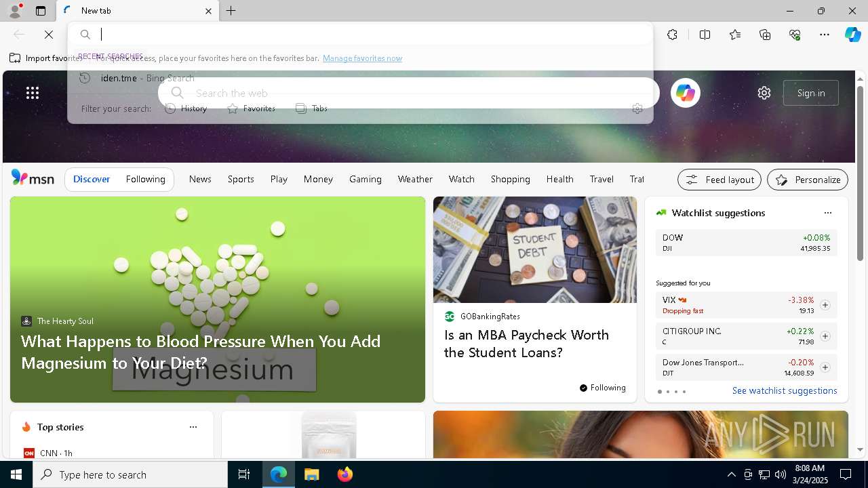Screen dimensions: 868x488
Task: Show hidden system tray icons
Action: (x=731, y=474)
